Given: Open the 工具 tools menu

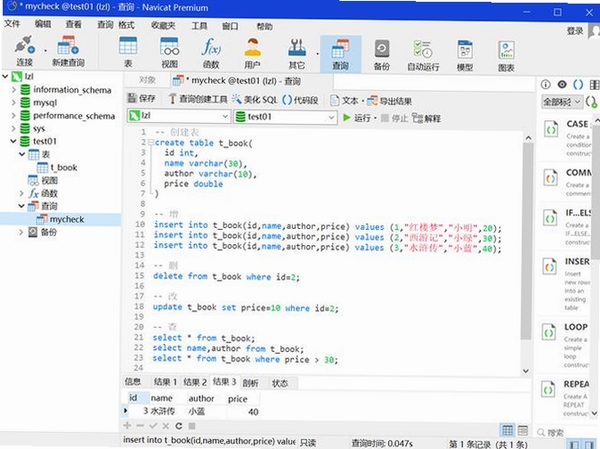Looking at the screenshot, I should (x=199, y=26).
